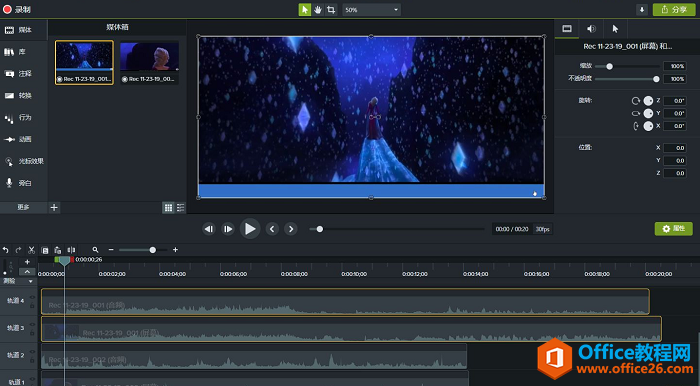Switch to the audio properties tab
Screen dimensions: 700x386
591,29
